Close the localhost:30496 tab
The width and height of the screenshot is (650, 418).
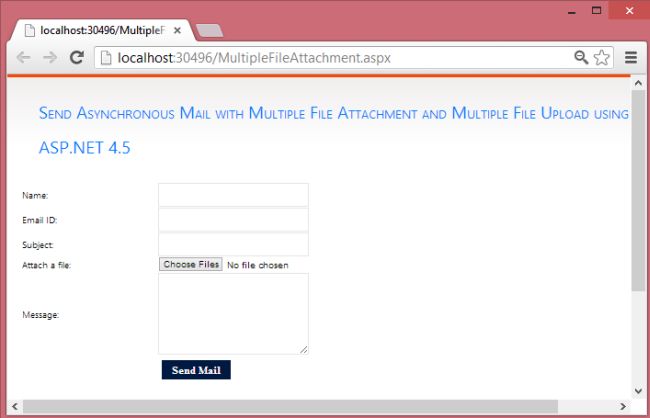(x=177, y=31)
